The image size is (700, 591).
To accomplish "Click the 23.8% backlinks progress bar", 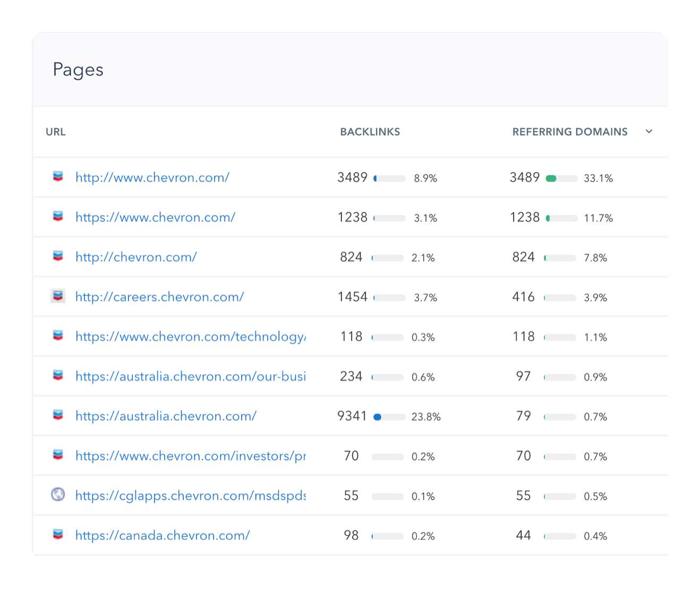I will [x=389, y=417].
